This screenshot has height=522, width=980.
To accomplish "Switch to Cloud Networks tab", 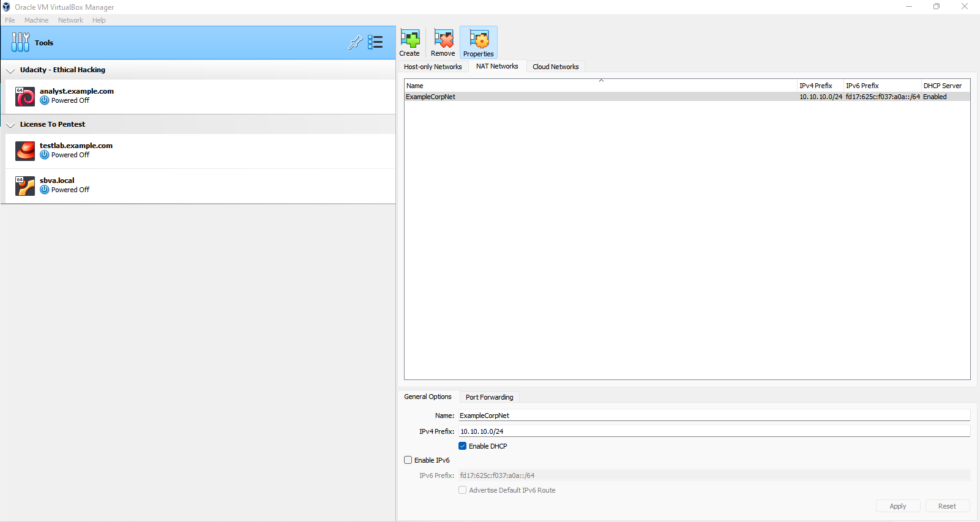I will coord(556,67).
